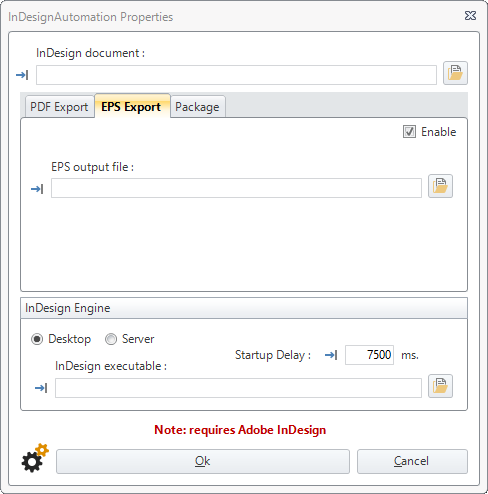The image size is (488, 494).
Task: Click the gears icon at bottom left
Action: [x=35, y=458]
